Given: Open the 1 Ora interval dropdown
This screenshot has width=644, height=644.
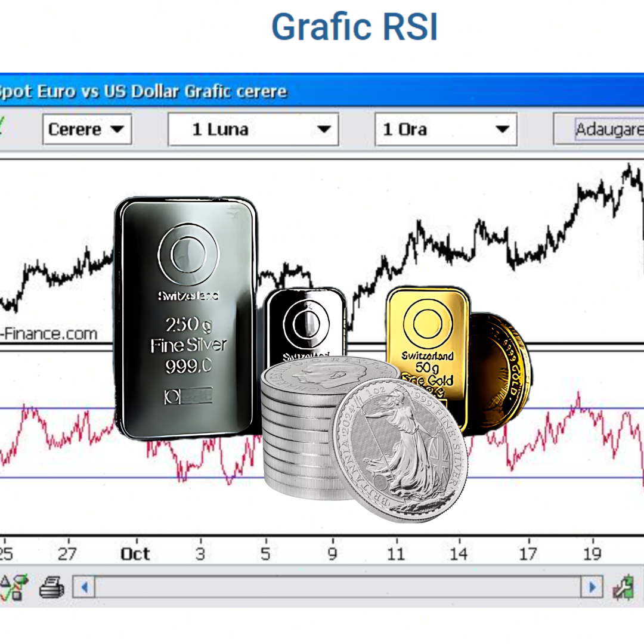Looking at the screenshot, I should tap(446, 129).
